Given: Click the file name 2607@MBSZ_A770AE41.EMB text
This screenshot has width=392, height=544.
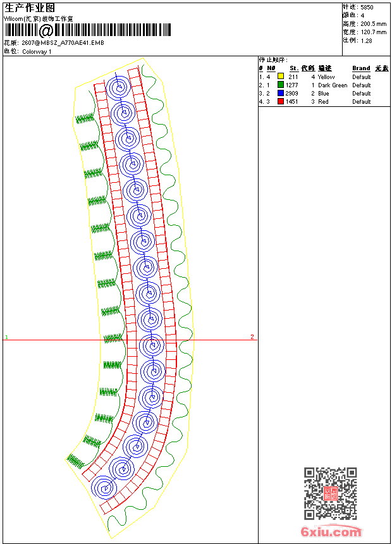Looking at the screenshot, I should [63, 42].
